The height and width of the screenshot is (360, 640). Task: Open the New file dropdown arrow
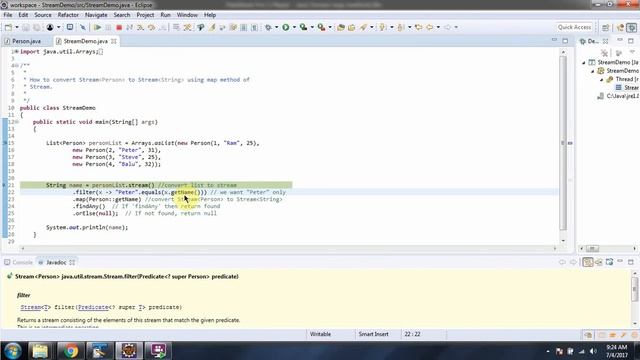click(x=17, y=27)
